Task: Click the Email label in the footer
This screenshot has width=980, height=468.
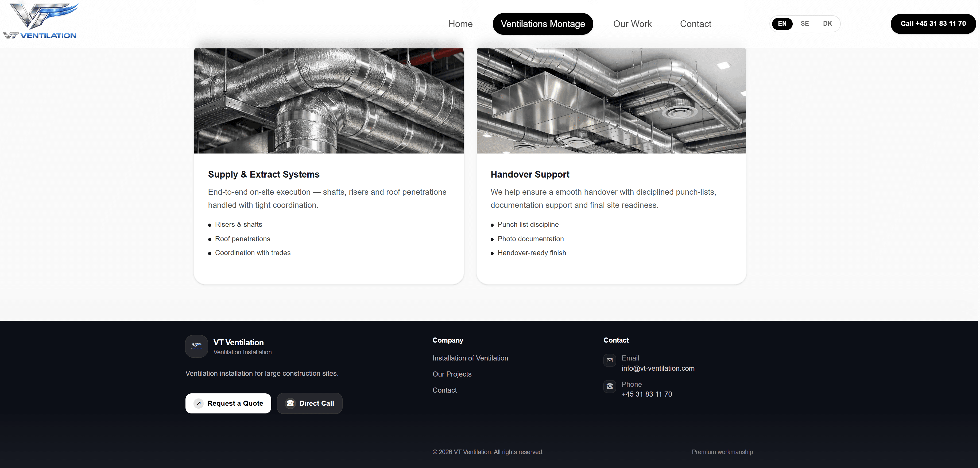Action: [630, 358]
